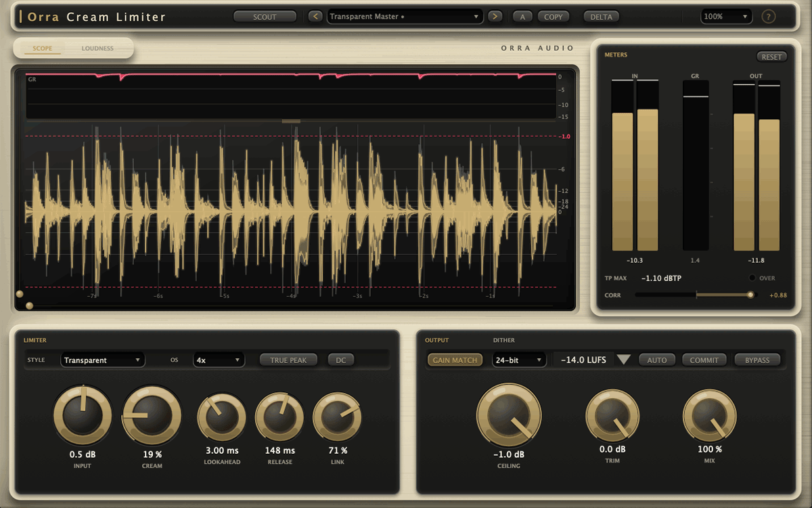Click the OUT level meter
The width and height of the screenshot is (812, 508).
[757, 165]
